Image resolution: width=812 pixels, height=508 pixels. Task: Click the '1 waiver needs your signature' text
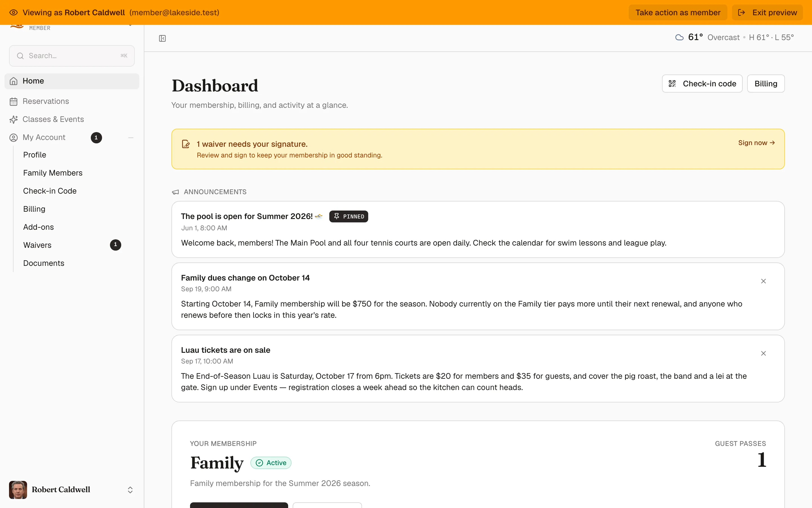click(252, 144)
